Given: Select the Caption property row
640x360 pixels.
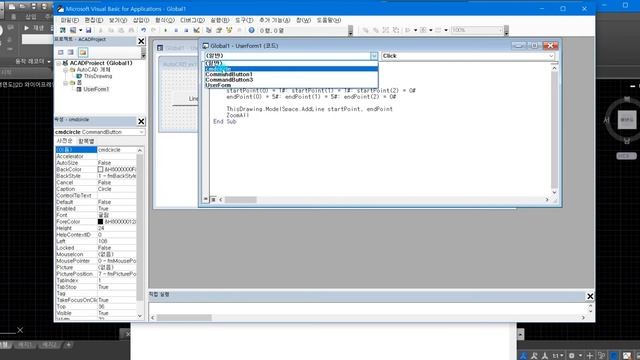Looking at the screenshot, I should click(96, 189).
